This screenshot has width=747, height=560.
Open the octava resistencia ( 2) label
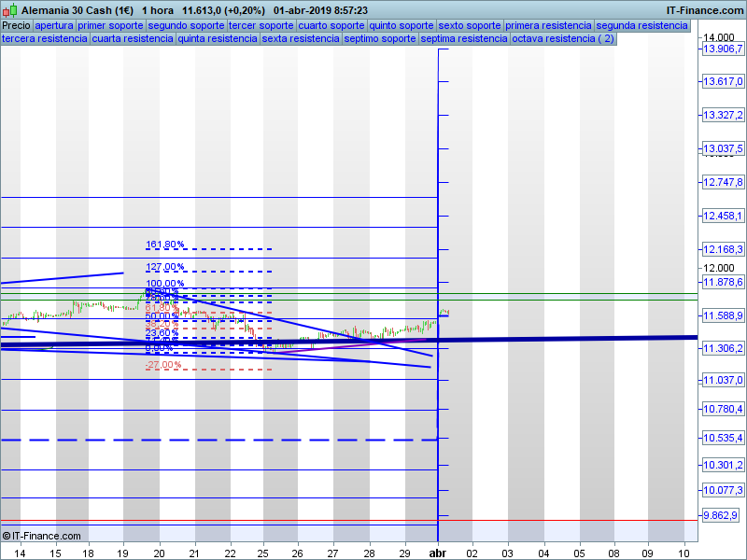point(563,39)
